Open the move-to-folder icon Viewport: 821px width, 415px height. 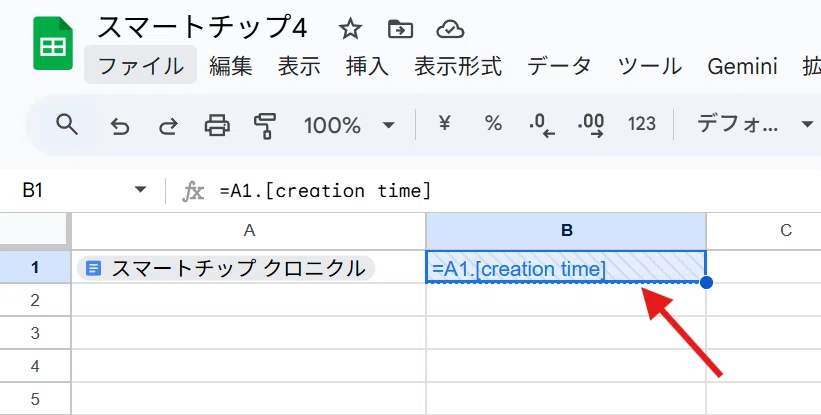400,29
